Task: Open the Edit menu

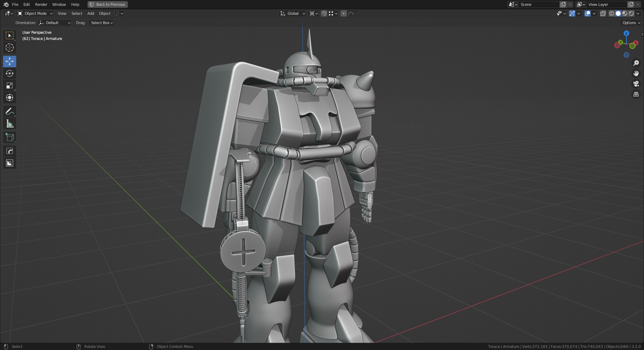Action: coord(26,4)
